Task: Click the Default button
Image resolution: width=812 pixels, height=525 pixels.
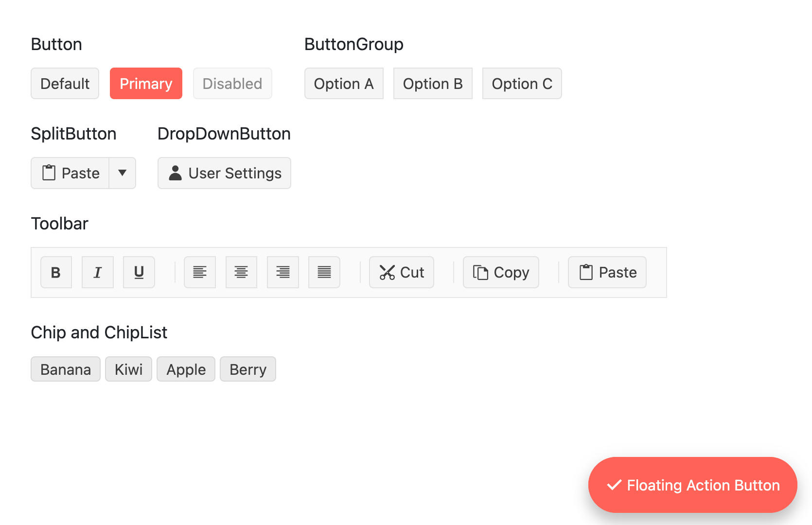Action: point(65,83)
